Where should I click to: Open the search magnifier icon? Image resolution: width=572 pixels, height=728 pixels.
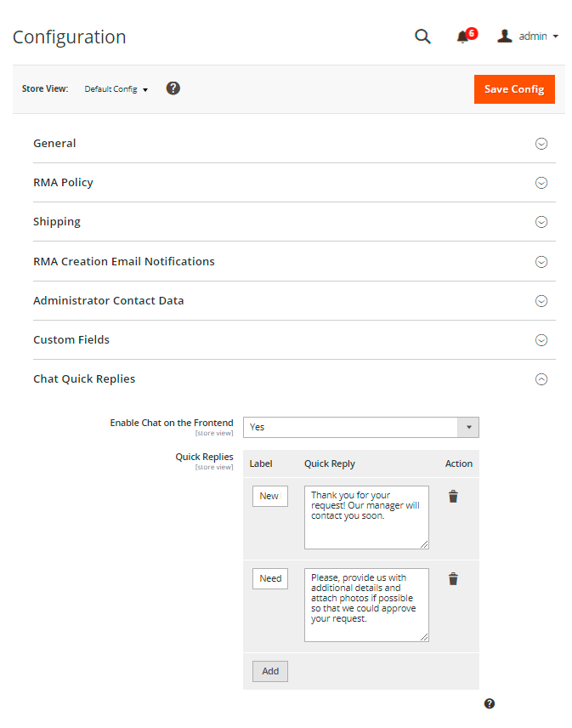(422, 37)
